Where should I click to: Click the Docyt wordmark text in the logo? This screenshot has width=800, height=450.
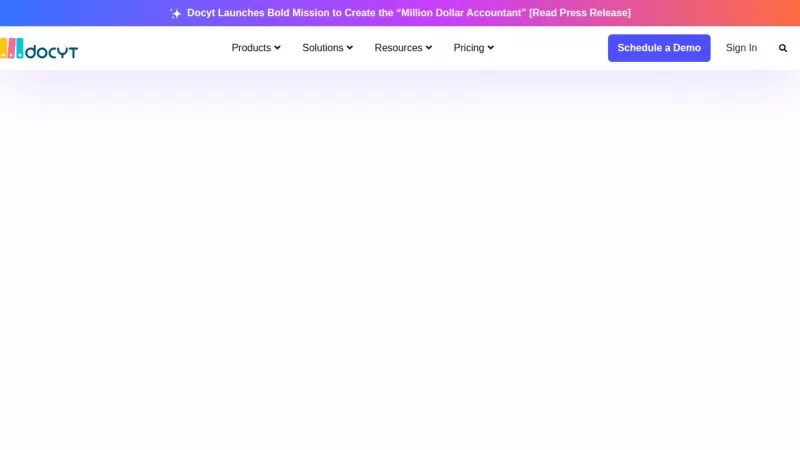(52, 50)
